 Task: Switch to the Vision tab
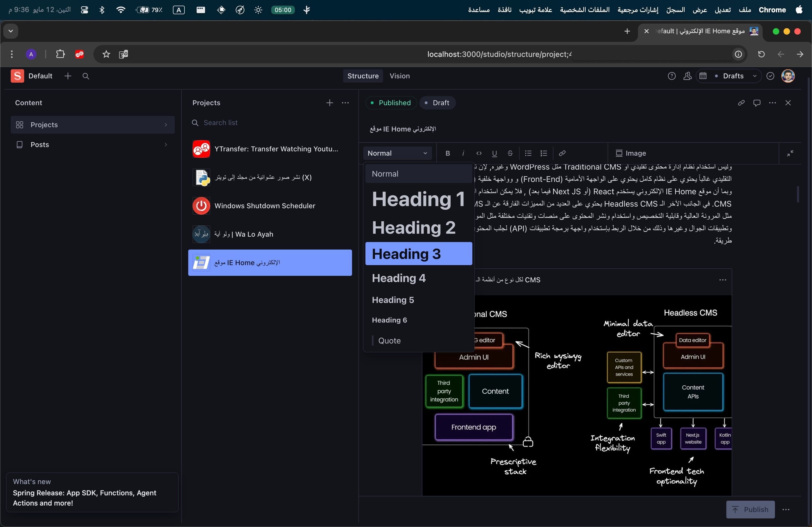click(x=399, y=76)
